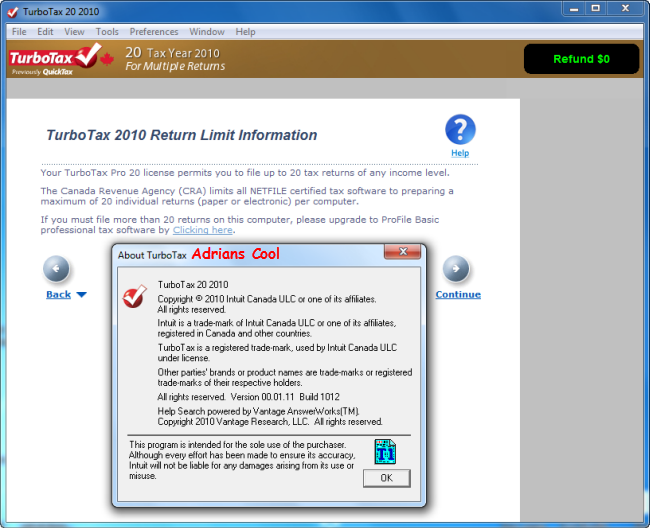Open the Window menu

[207, 32]
